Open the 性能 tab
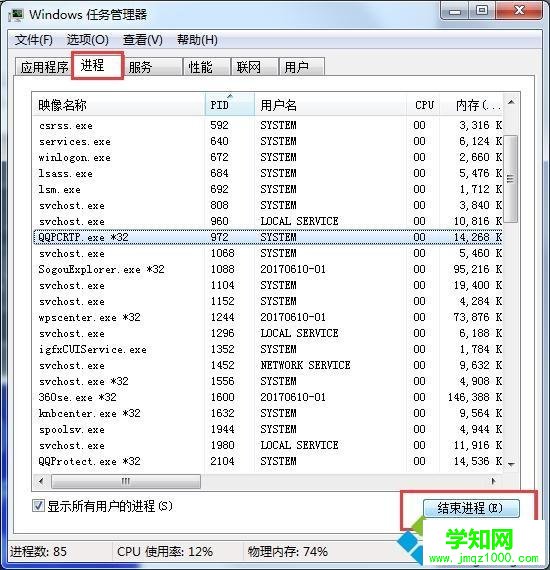Screen dimensions: 550x570 pyautogui.click(x=206, y=67)
